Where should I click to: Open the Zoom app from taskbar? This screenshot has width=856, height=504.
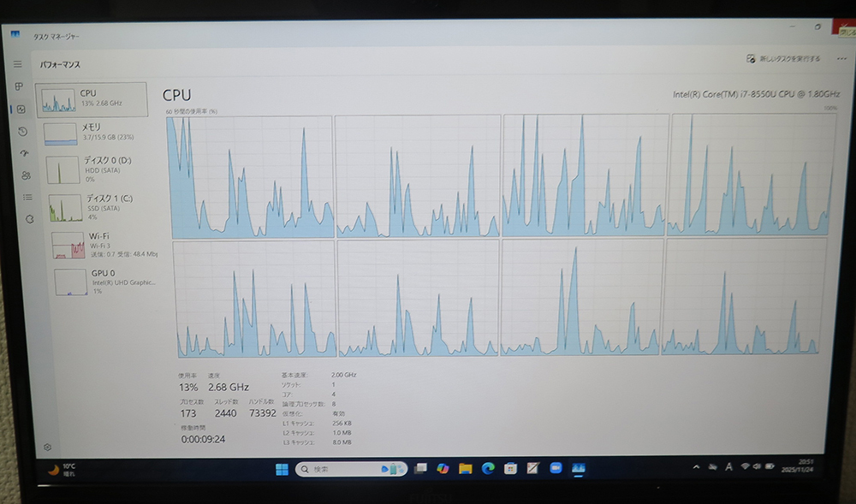[556, 468]
